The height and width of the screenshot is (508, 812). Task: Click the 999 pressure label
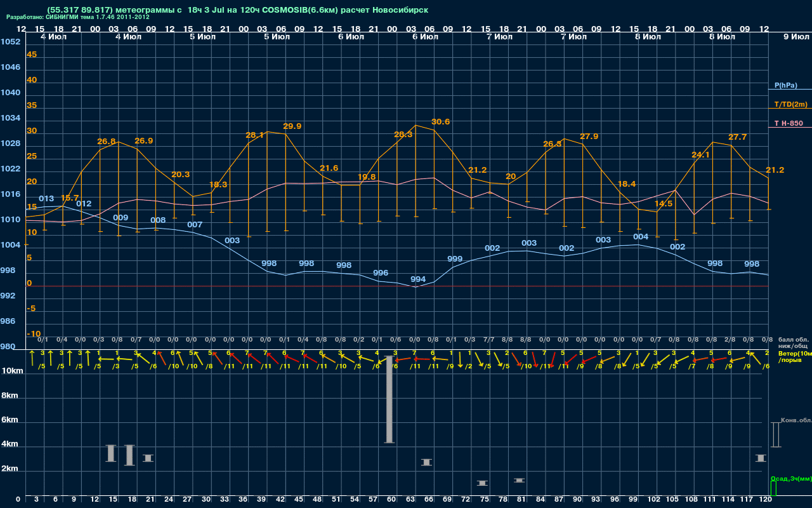pos(455,258)
